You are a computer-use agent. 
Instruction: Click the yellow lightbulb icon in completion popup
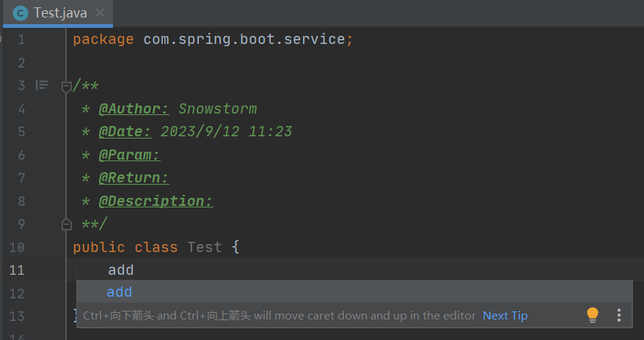[x=593, y=315]
